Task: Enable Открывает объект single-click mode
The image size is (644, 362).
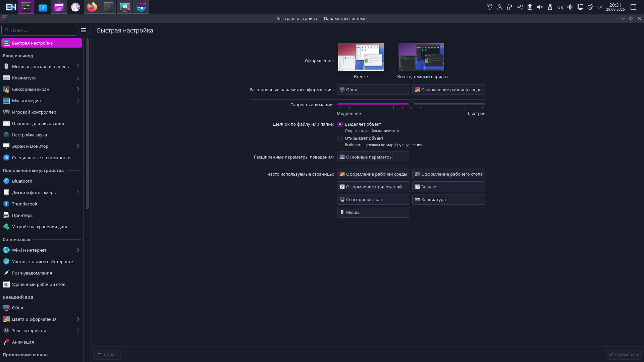Action: [340, 138]
